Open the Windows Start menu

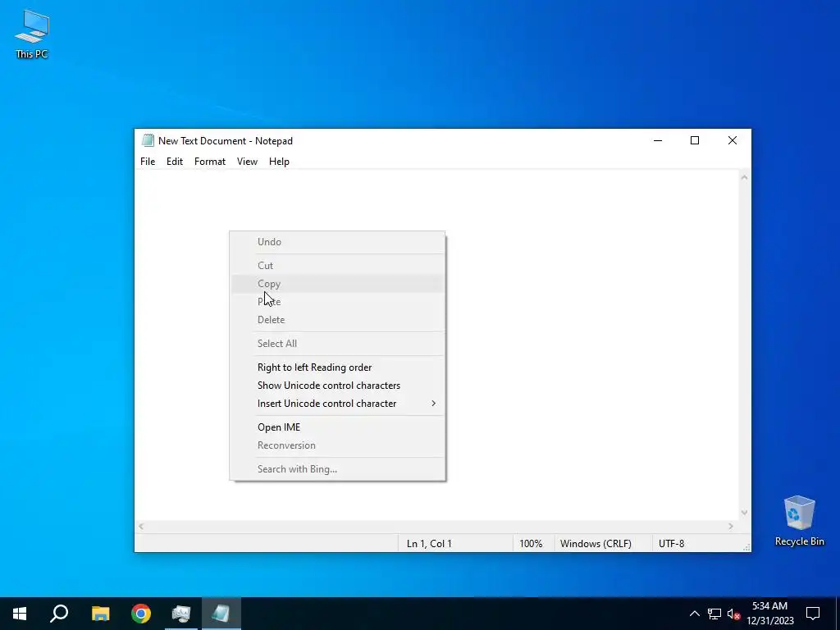(x=20, y=614)
